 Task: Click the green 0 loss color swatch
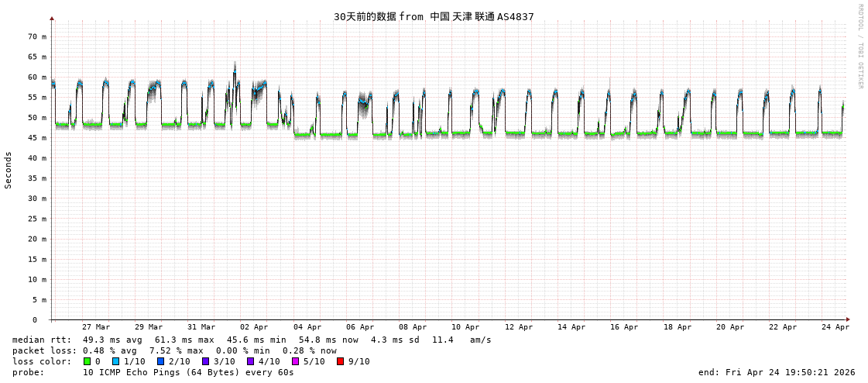tap(87, 361)
